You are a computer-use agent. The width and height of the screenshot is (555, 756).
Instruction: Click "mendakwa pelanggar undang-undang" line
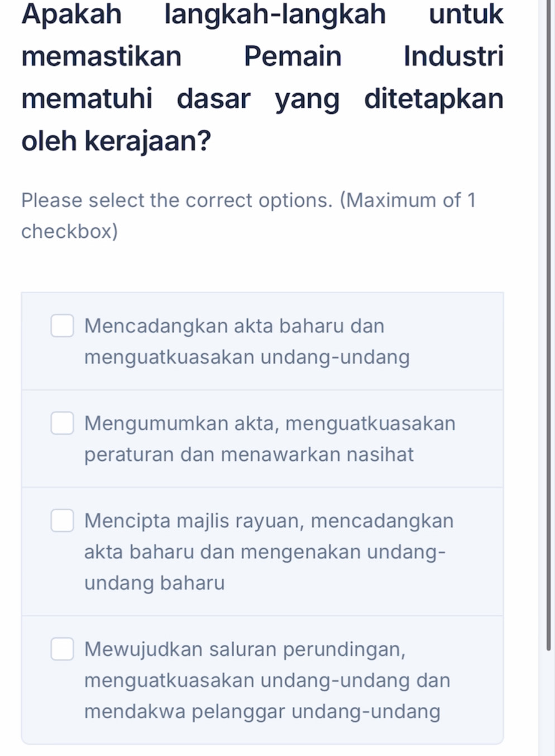pos(262,711)
